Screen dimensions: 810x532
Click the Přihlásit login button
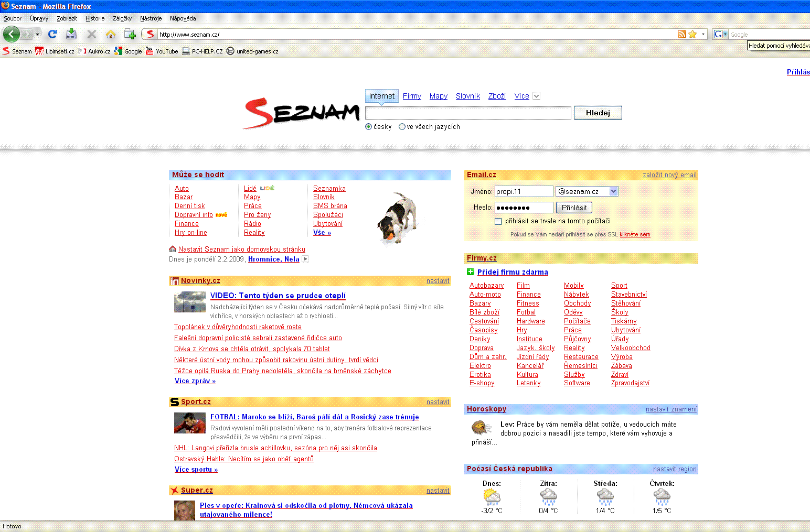coord(574,208)
